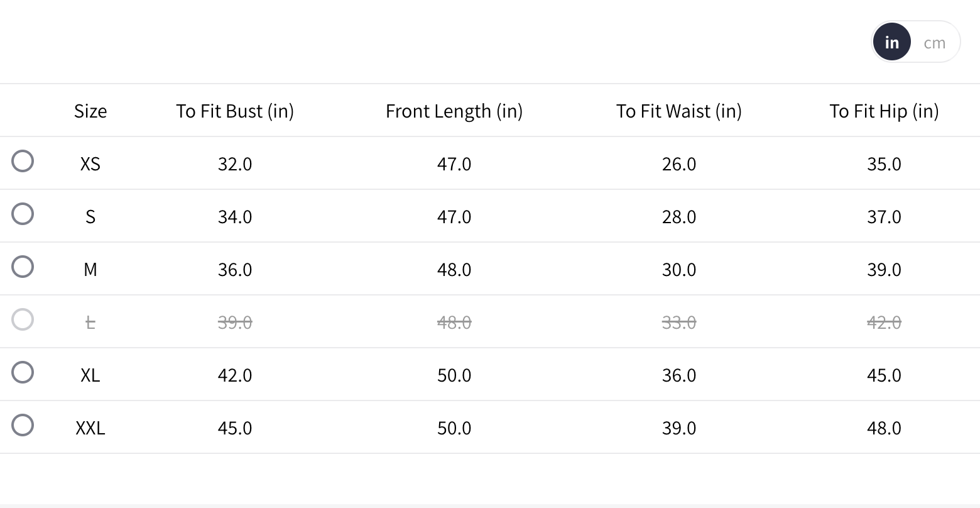Screen dimensions: 980x508
Task: Click the M size label
Action: [x=90, y=270]
